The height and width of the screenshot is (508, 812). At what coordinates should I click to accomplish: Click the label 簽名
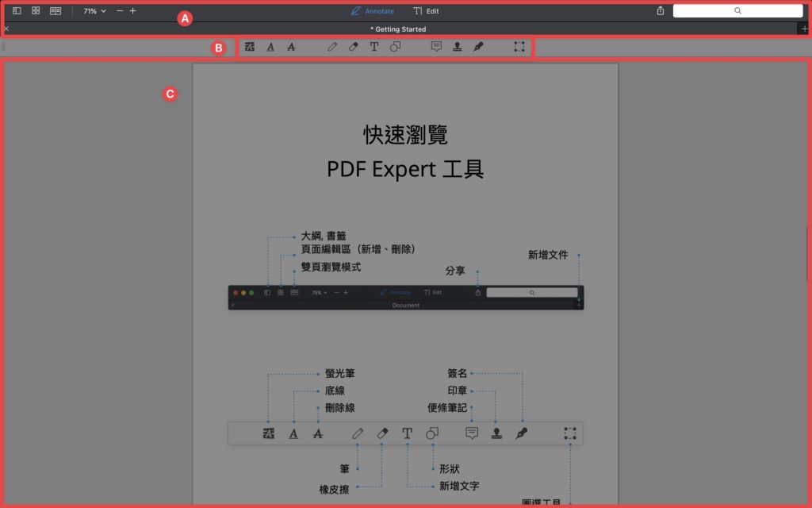coord(458,374)
